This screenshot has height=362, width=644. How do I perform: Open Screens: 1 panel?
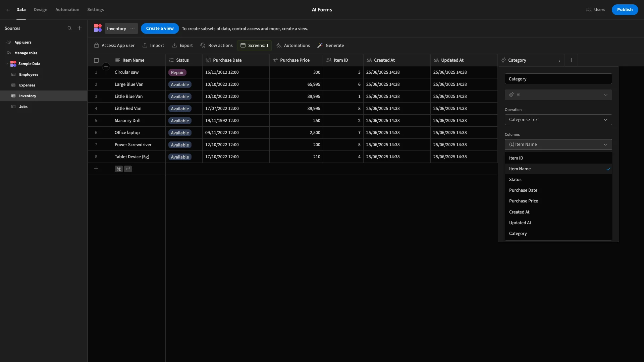[254, 46]
